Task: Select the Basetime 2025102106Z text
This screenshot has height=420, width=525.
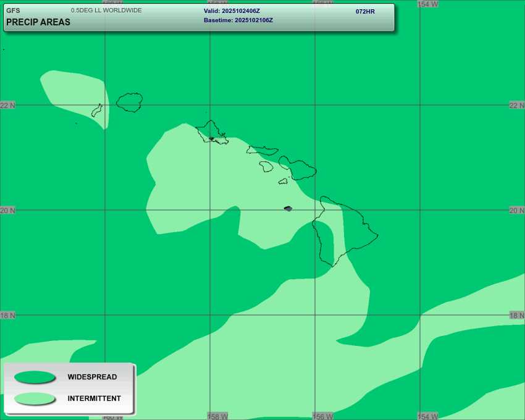Action: (238, 20)
